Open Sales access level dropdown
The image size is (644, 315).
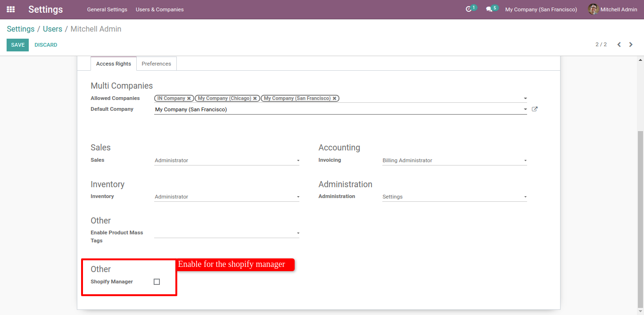click(x=227, y=161)
